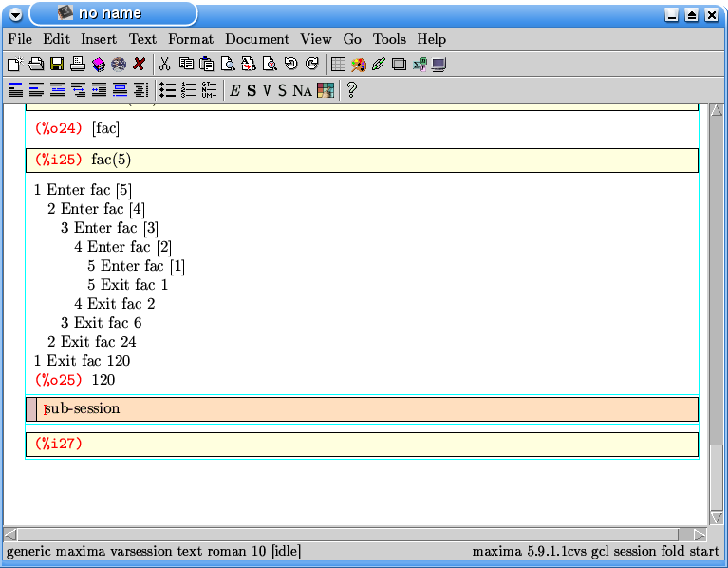Click the scissors Cut icon
The height and width of the screenshot is (568, 728).
[164, 65]
